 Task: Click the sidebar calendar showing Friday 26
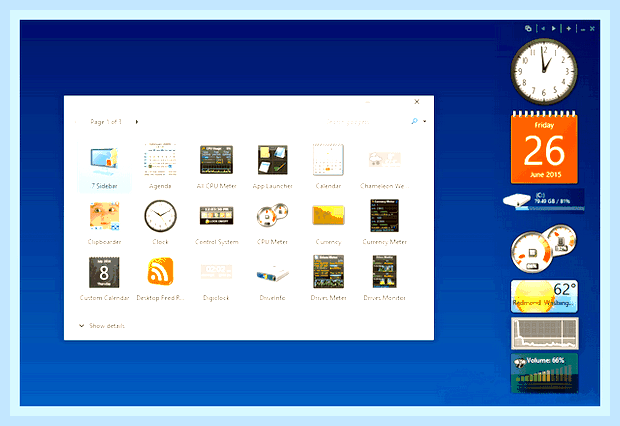544,147
